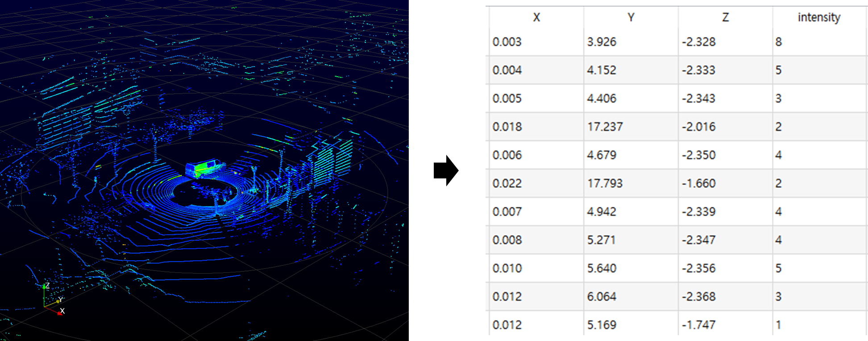Click the red X axis gizmo label
The image size is (868, 341).
(62, 311)
